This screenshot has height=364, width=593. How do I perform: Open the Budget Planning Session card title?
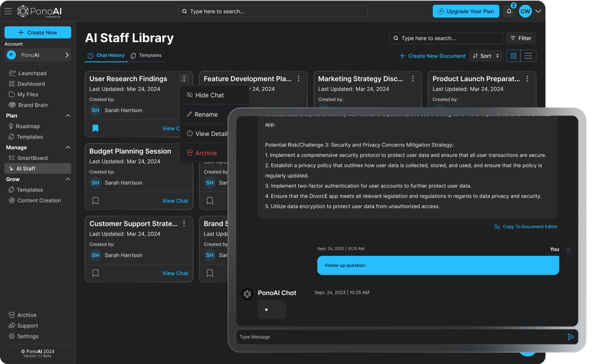(x=130, y=151)
